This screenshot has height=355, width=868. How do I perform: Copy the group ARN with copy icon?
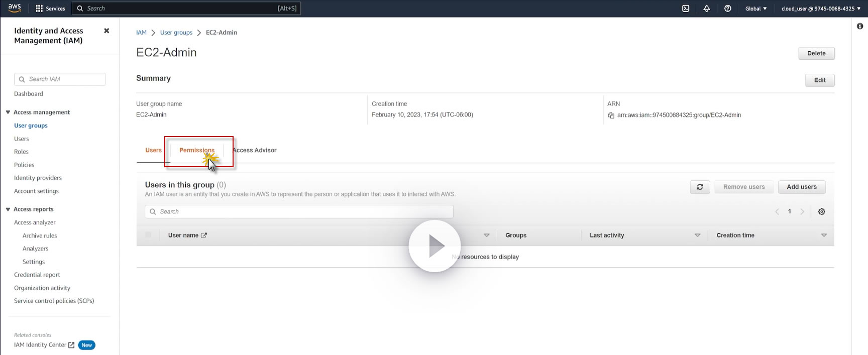click(611, 115)
